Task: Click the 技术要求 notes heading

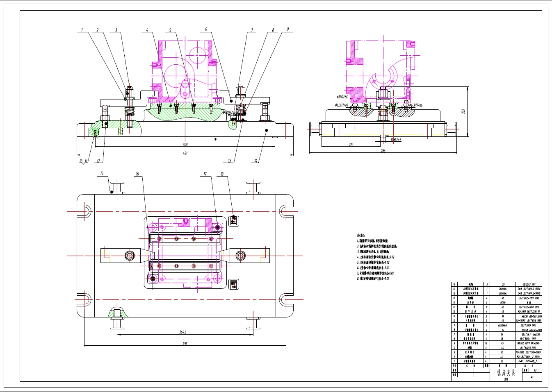Action: (x=361, y=236)
